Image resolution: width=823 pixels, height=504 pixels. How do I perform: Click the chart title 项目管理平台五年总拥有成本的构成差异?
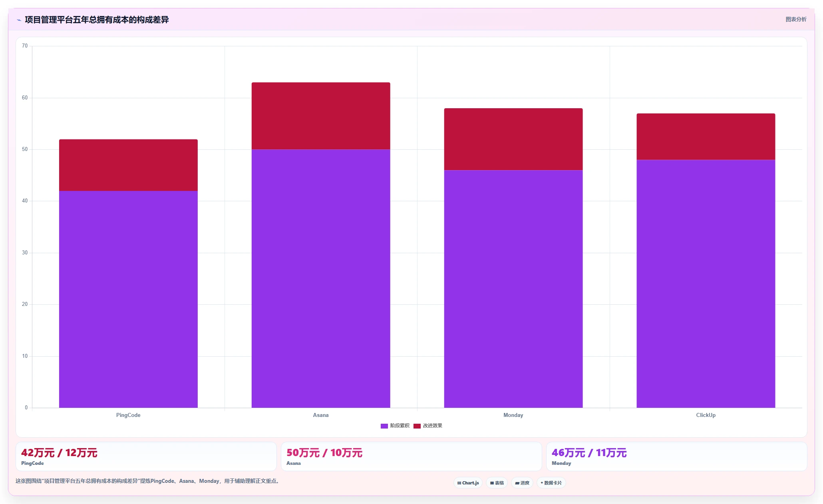[97, 20]
